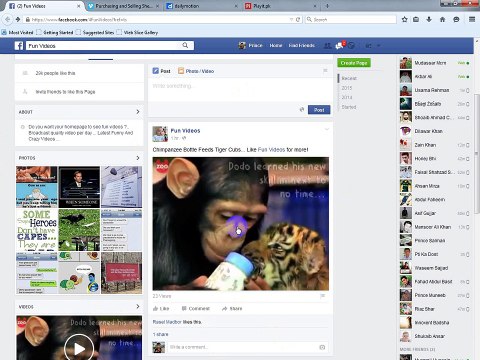Open a new browser tab with plus

(x=327, y=6)
